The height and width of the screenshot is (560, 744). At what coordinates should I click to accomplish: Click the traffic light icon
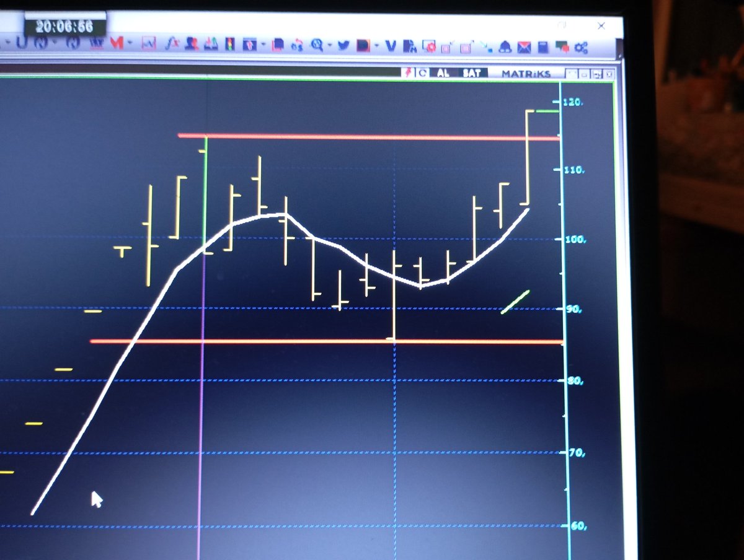(x=229, y=44)
